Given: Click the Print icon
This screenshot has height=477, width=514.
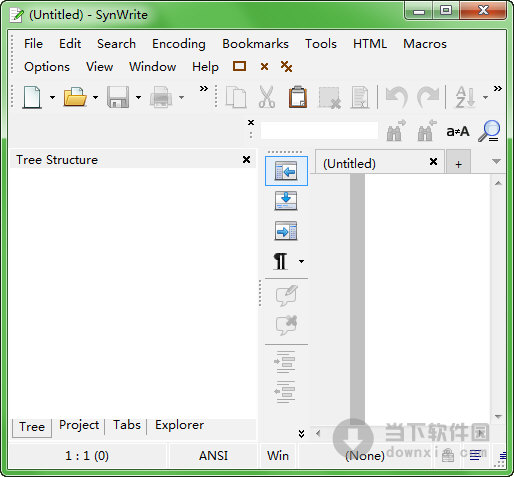Looking at the screenshot, I should point(161,97).
